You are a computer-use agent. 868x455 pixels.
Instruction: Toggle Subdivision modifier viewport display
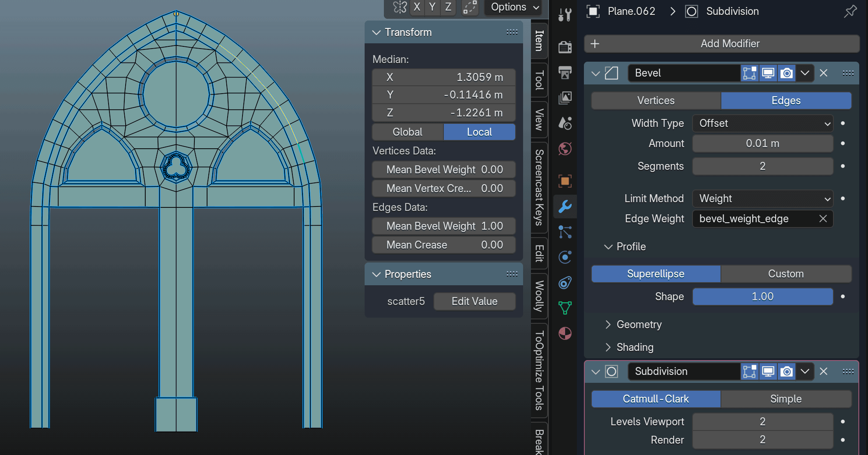tap(768, 371)
